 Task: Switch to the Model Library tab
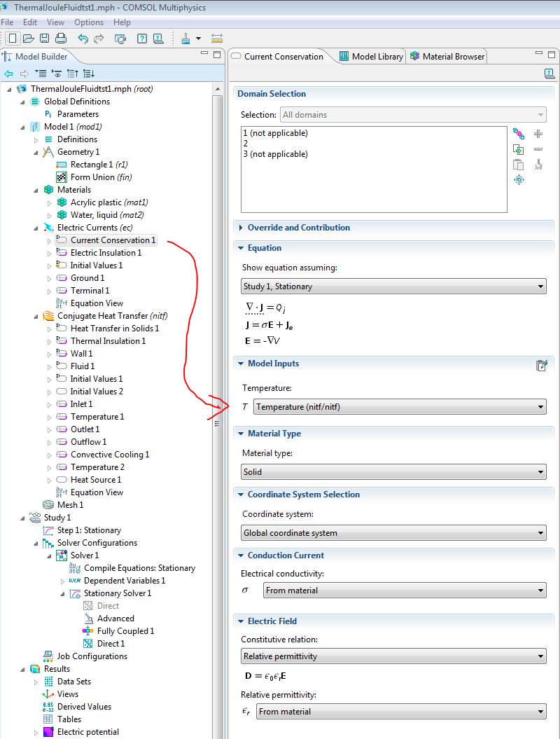[x=371, y=57]
